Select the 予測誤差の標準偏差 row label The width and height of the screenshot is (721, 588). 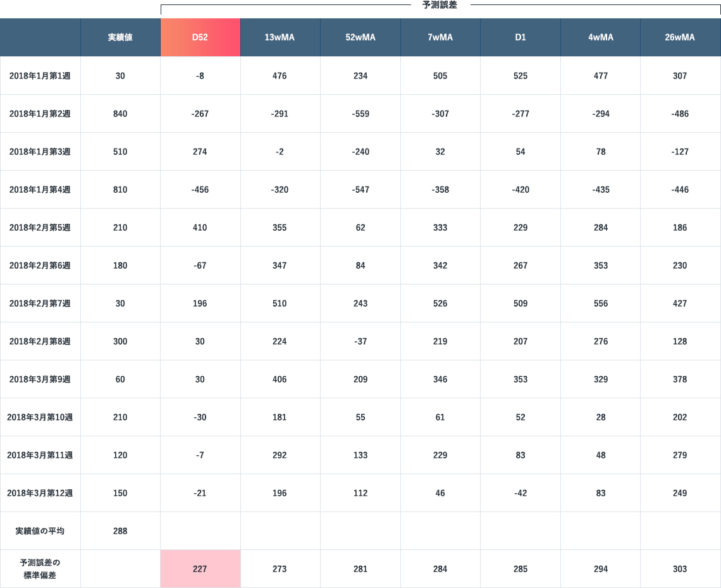(x=40, y=569)
